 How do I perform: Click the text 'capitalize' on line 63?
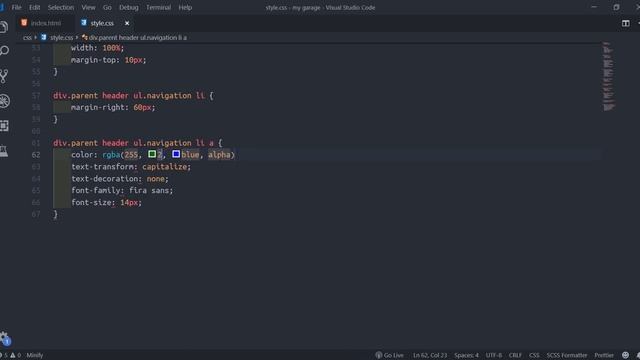[x=164, y=167]
